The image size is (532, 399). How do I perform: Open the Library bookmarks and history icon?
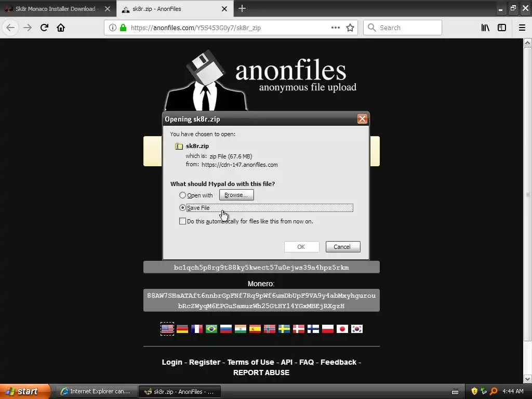coord(485,28)
